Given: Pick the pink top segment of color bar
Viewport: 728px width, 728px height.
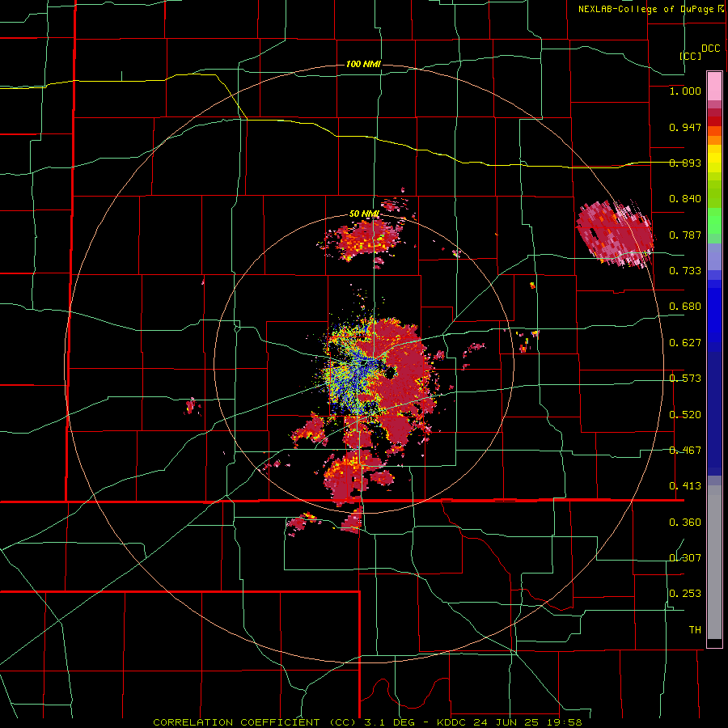Looking at the screenshot, I should 714,87.
